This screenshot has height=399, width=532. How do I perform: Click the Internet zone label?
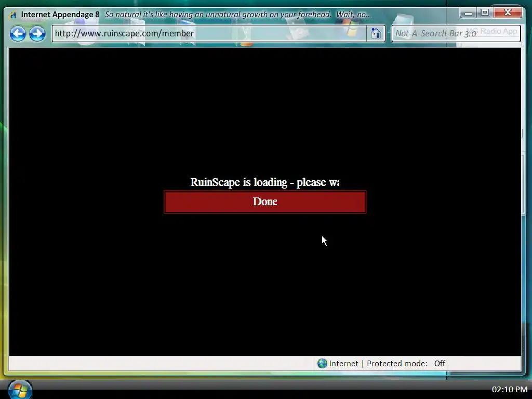point(344,363)
